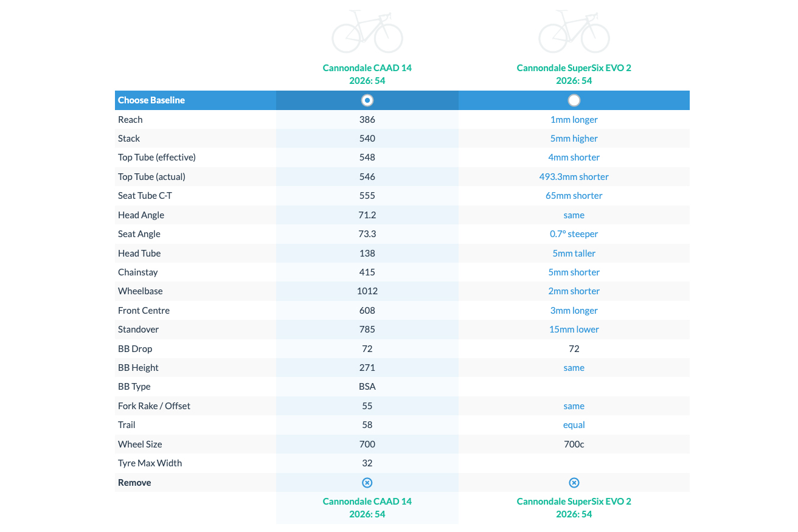Open the SuperSix EVO 2 footer link
The height and width of the screenshot is (532, 798).
[x=574, y=508]
